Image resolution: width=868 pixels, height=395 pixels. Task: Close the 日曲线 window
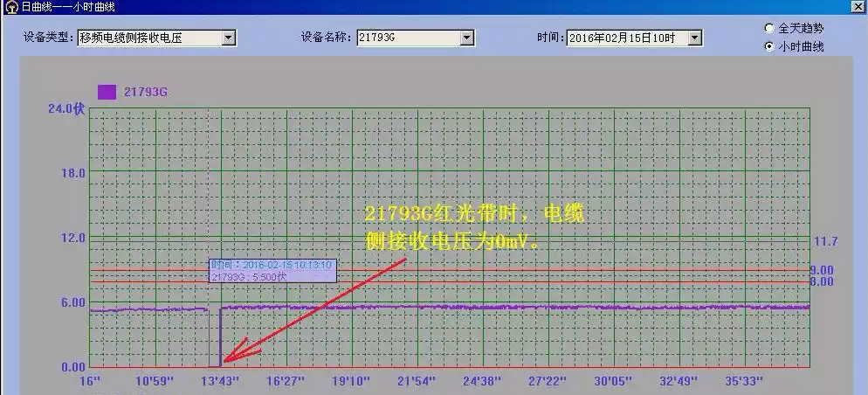860,5
